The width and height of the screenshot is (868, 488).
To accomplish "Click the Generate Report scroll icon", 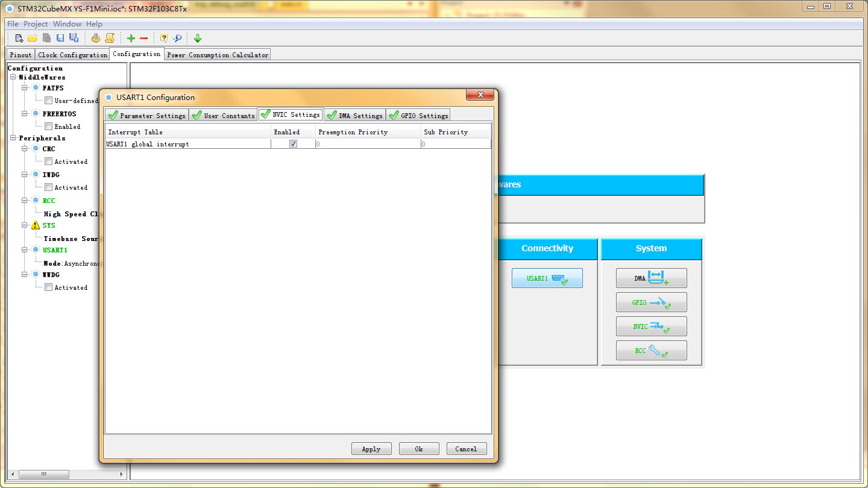I will pos(109,38).
